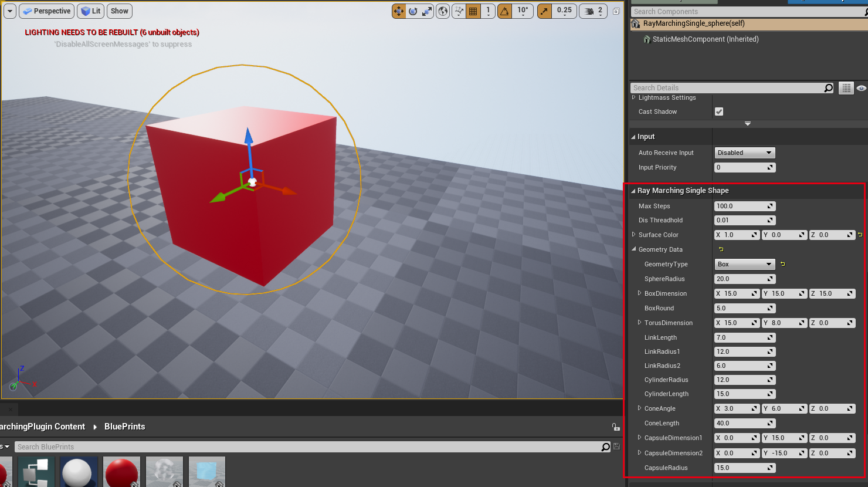This screenshot has height=487, width=868.
Task: Toggle the Cast Shadow checkbox
Action: tap(719, 111)
